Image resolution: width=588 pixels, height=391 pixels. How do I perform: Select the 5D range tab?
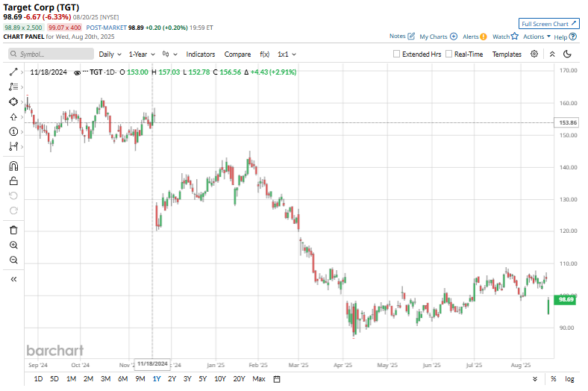coord(54,379)
